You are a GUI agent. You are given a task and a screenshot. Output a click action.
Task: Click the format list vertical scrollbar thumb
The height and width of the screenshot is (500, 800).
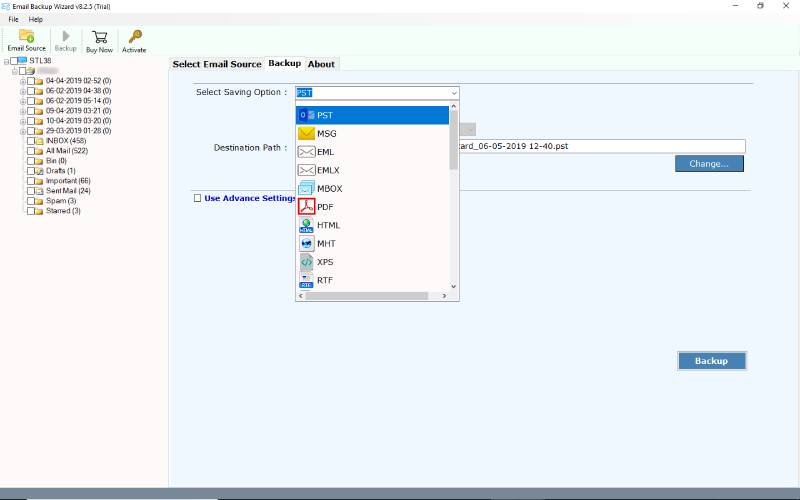(454, 139)
